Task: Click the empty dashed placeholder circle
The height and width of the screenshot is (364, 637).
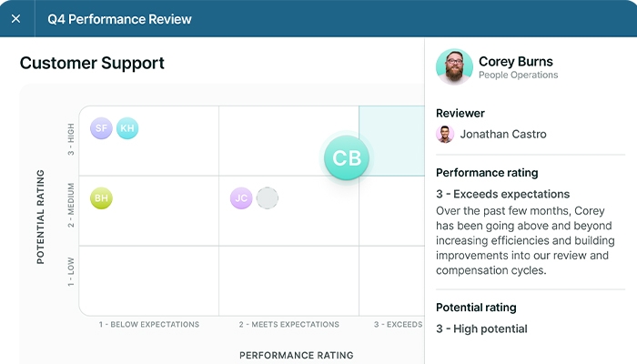Action: click(x=268, y=197)
